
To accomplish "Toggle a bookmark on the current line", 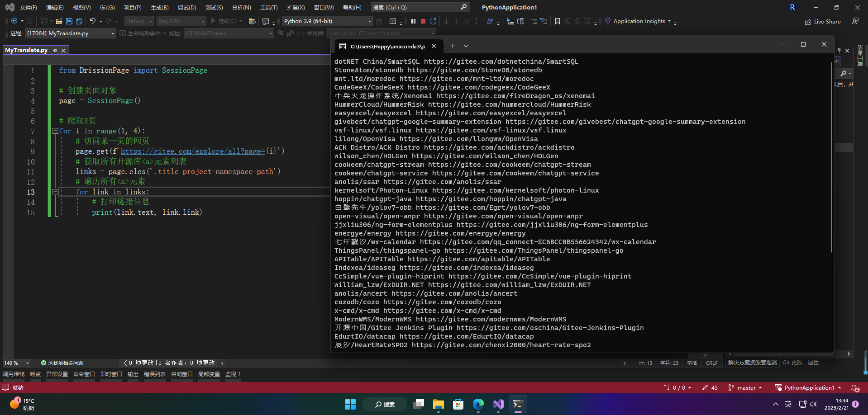I will pos(557,21).
